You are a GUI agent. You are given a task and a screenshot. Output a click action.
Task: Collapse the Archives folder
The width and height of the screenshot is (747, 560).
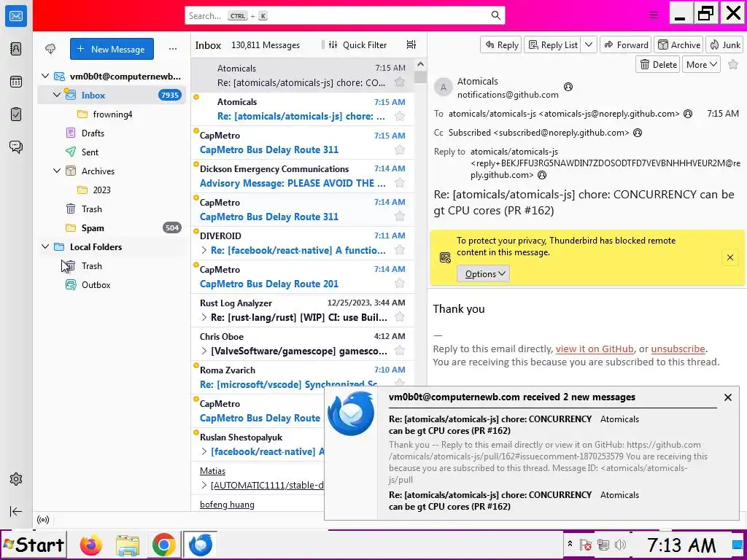click(57, 171)
